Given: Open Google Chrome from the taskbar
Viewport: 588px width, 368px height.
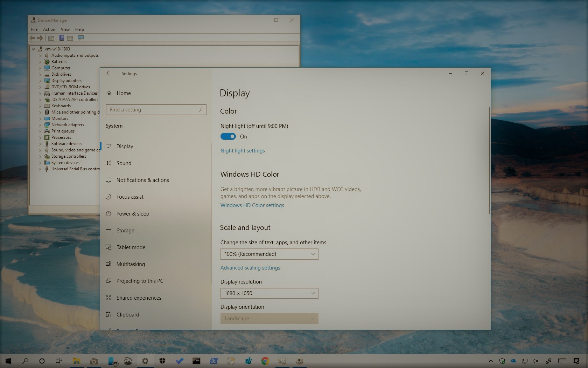Looking at the screenshot, I should [x=265, y=361].
